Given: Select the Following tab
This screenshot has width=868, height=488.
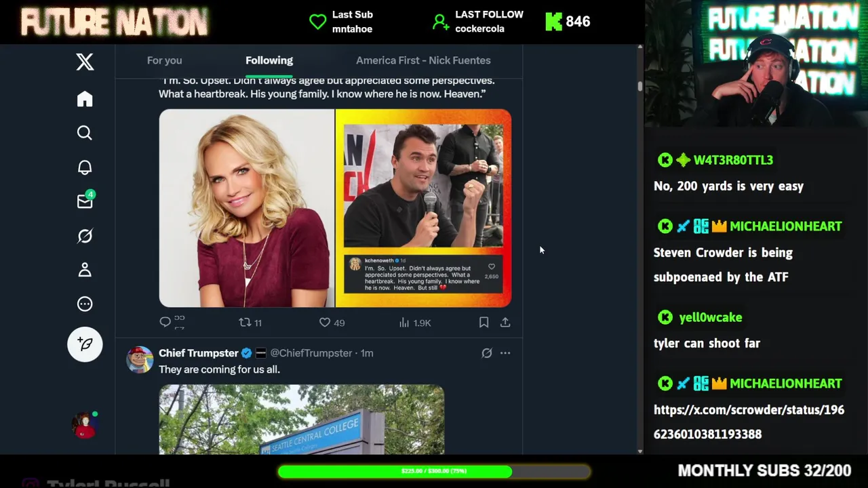Looking at the screenshot, I should [x=269, y=60].
